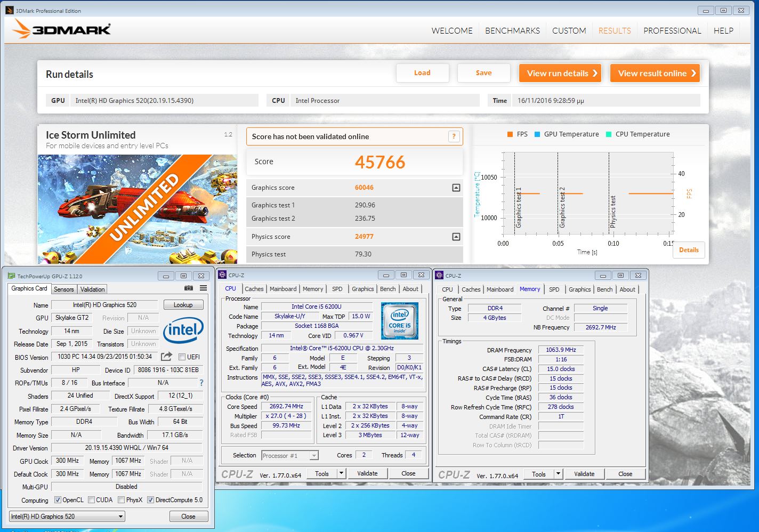Click the Ice Storm Unlimited thumbnail image
Viewport: 759px width, 532px height.
click(139, 209)
